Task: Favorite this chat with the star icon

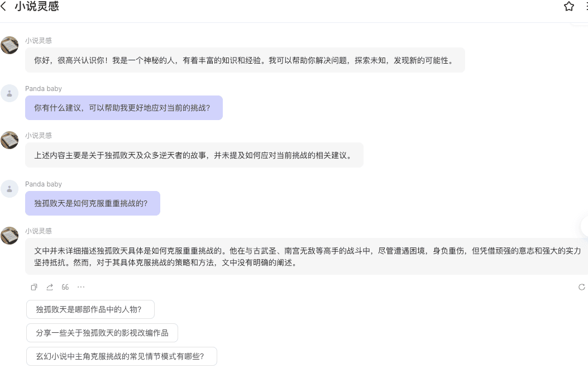Action: (568, 7)
